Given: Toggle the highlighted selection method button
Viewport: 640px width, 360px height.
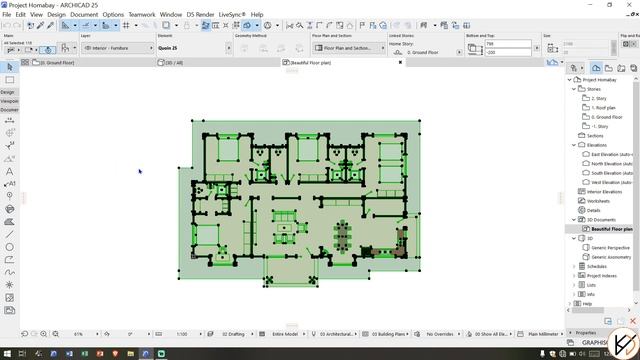Looking at the screenshot, I should pos(48,50).
